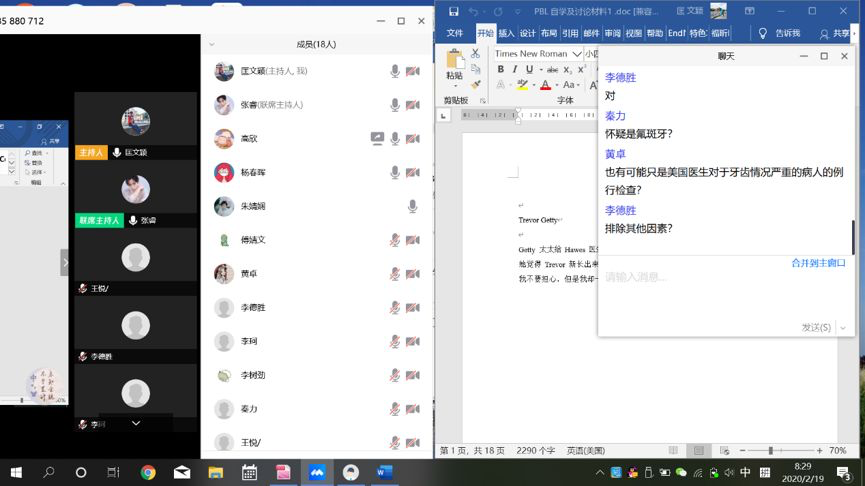The image size is (865, 486).
Task: Click the web layout view icon in status bar
Action: (724, 451)
